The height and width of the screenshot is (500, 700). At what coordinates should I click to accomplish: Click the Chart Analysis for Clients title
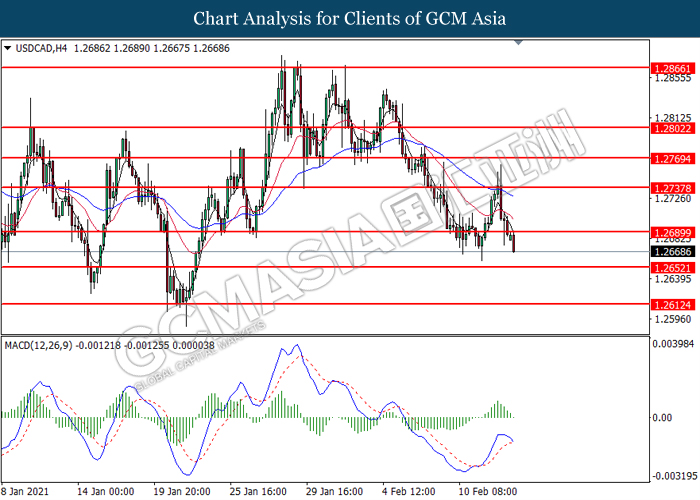(350, 18)
